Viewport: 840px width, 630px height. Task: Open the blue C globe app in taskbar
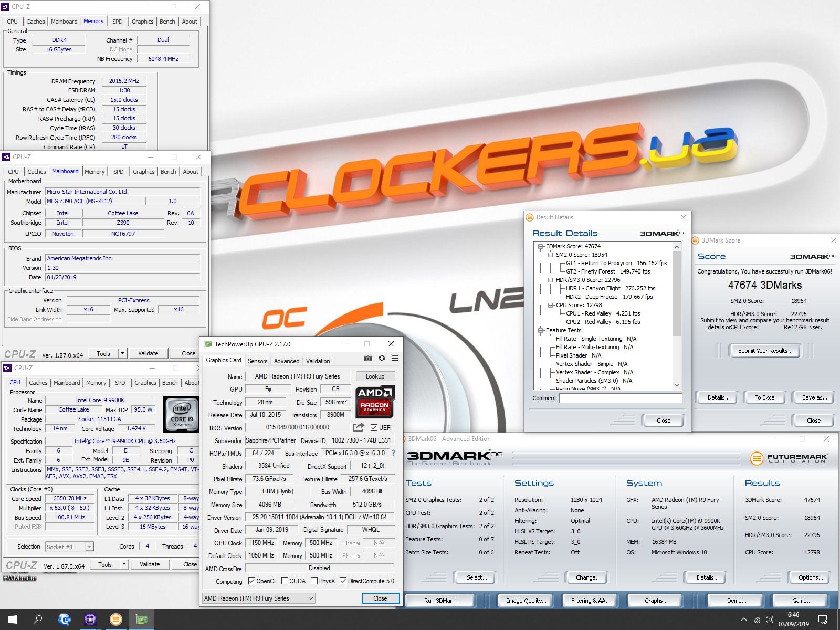64,619
